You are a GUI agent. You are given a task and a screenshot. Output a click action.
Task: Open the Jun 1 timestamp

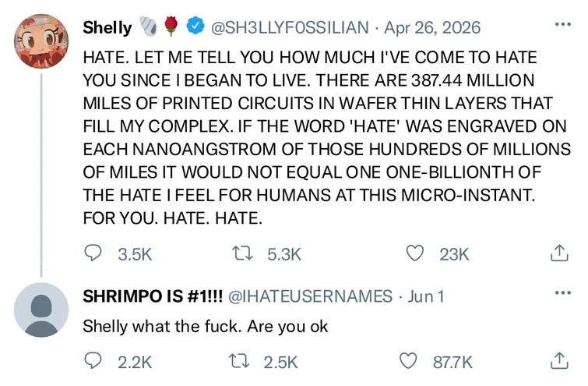[x=426, y=296]
